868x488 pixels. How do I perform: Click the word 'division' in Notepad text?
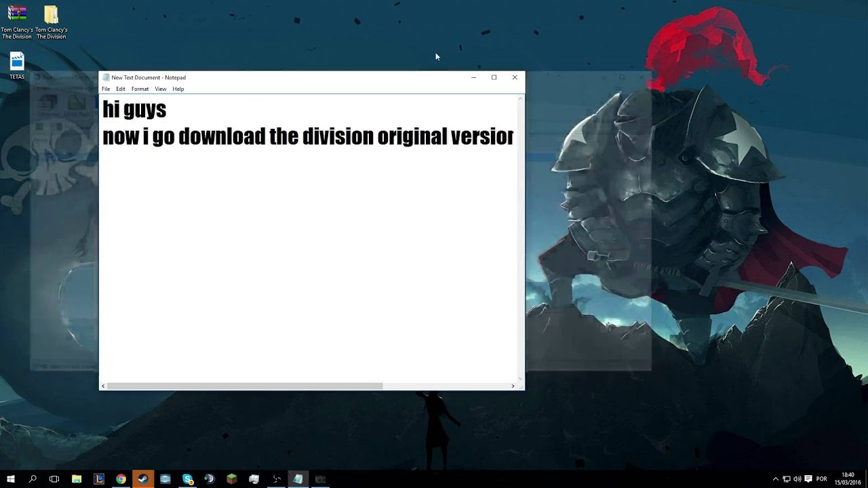point(338,136)
